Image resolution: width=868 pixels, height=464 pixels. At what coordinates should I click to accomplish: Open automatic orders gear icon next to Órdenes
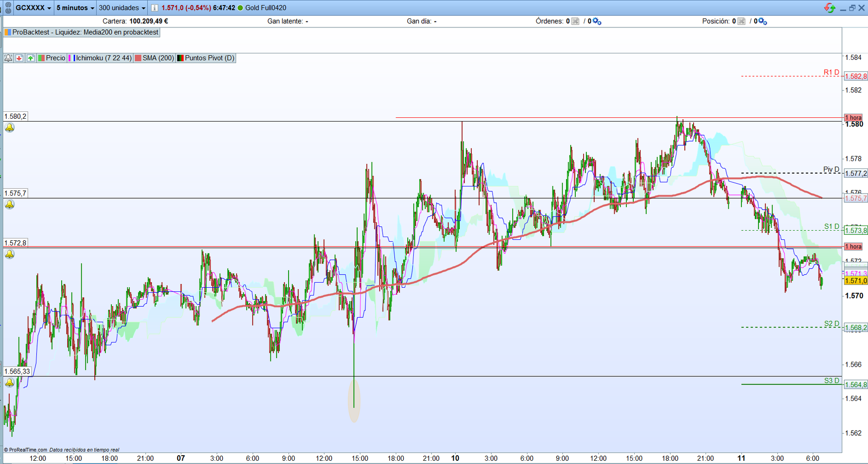[597, 21]
